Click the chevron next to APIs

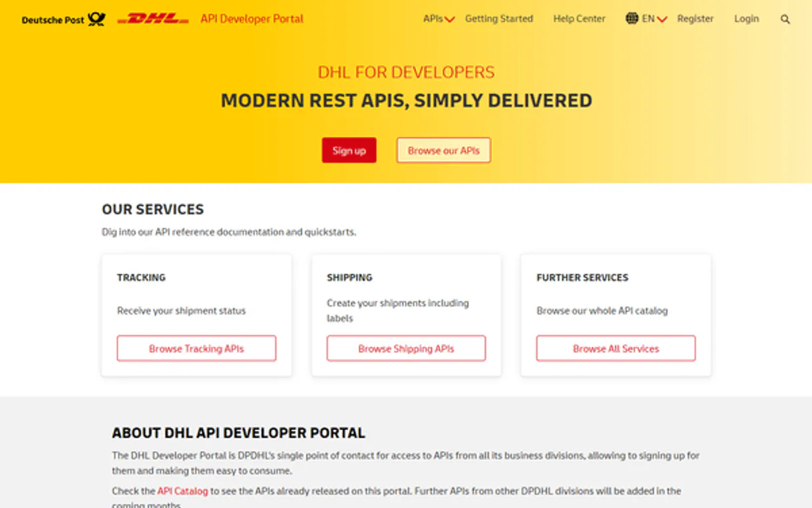pyautogui.click(x=449, y=21)
